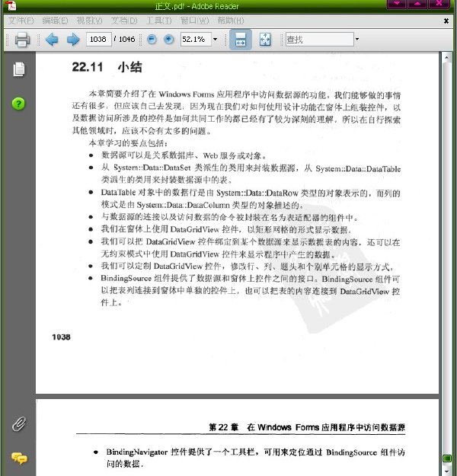Toggle fit width scrolling mode icon
The image size is (457, 476).
point(240,40)
